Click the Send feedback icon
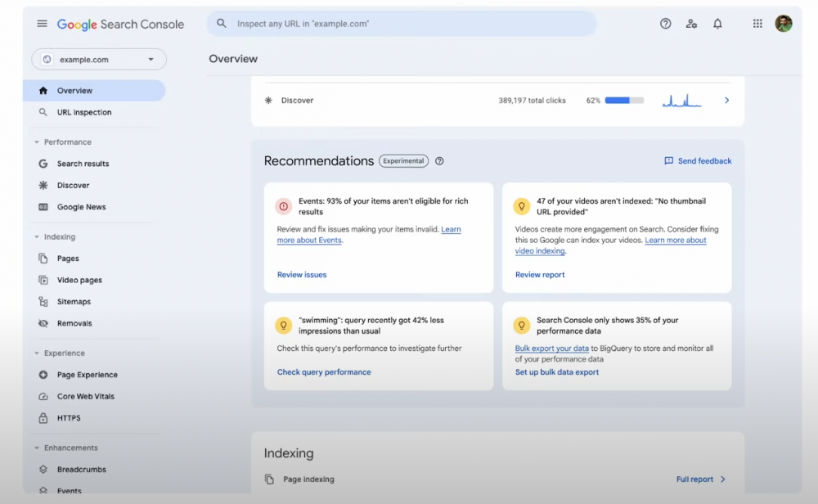Screen dimensions: 818x504 click(x=668, y=160)
